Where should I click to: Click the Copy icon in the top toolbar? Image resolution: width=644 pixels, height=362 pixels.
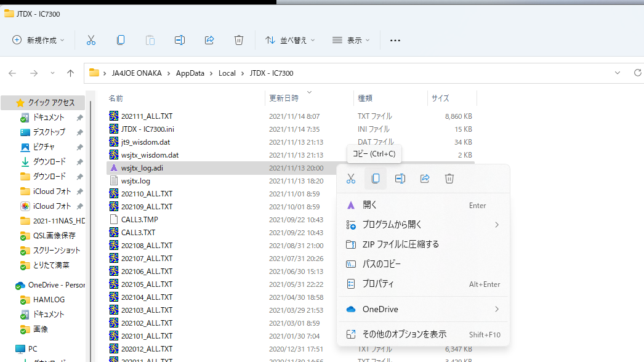coord(120,40)
